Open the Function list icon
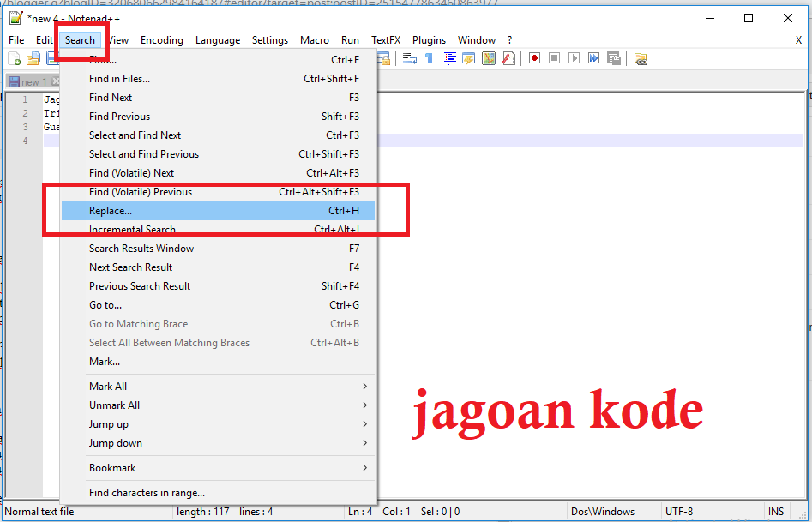 (x=508, y=58)
